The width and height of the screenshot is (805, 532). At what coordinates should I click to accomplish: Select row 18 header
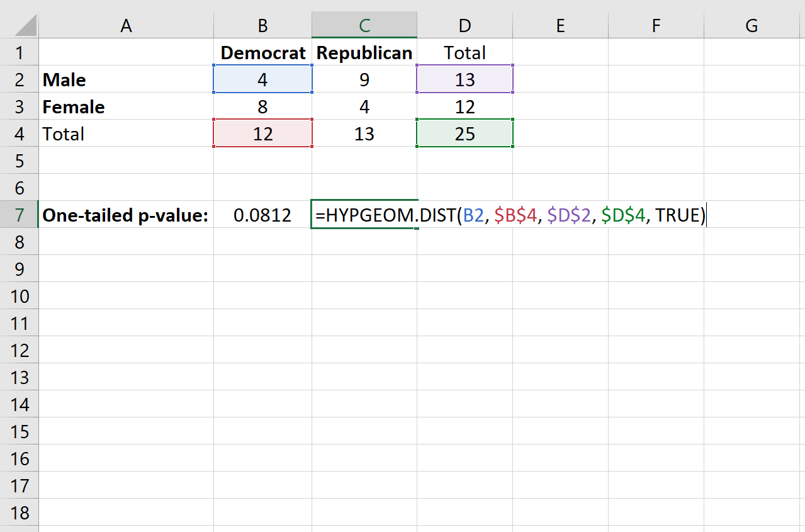[x=20, y=512]
